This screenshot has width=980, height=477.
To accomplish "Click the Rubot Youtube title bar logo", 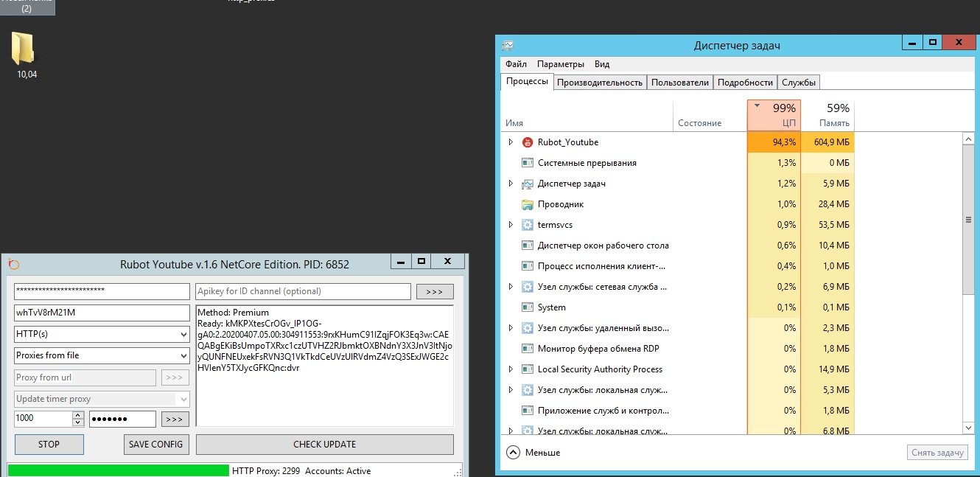I will pyautogui.click(x=13, y=264).
